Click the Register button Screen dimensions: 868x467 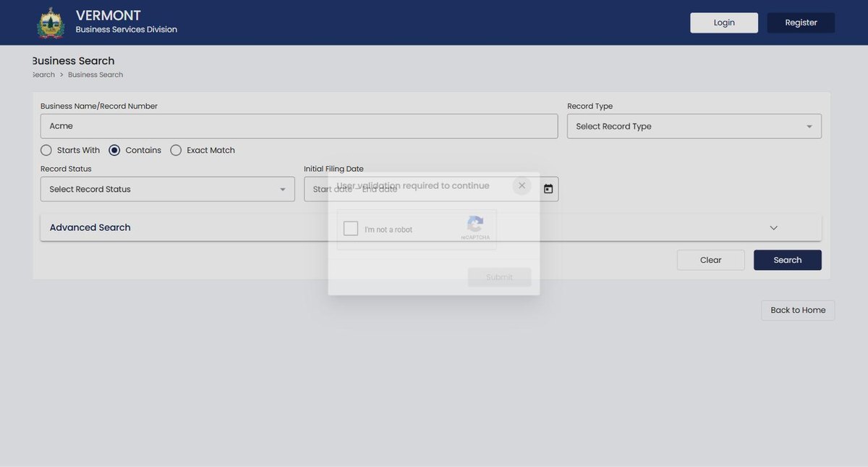(801, 22)
